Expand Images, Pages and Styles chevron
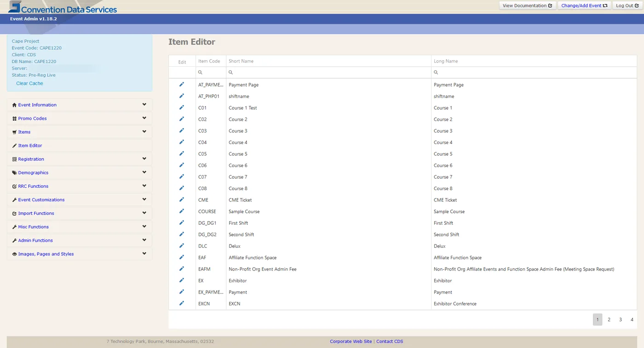The width and height of the screenshot is (644, 348). click(x=144, y=254)
